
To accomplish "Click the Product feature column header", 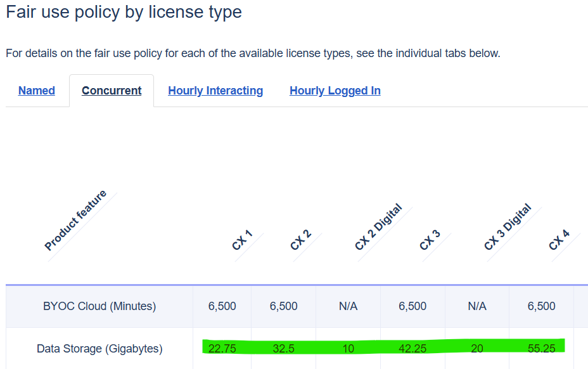I will click(x=75, y=221).
